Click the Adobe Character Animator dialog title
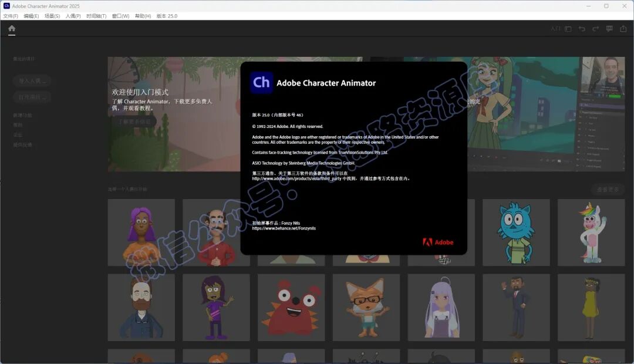Viewport: 634px width, 364px height. tap(326, 83)
